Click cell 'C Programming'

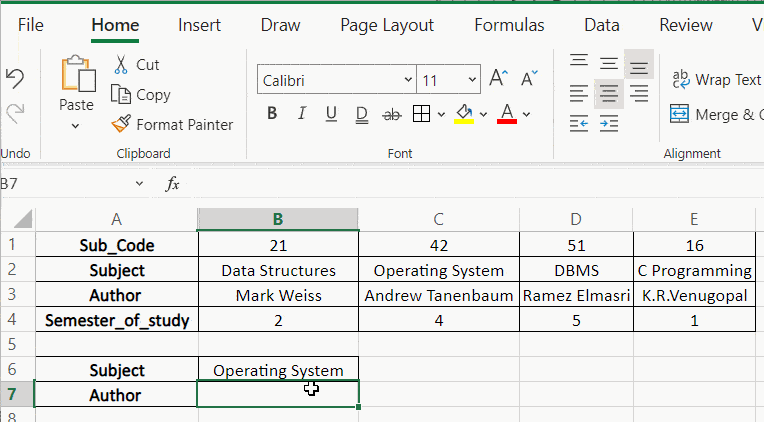pyautogui.click(x=694, y=270)
